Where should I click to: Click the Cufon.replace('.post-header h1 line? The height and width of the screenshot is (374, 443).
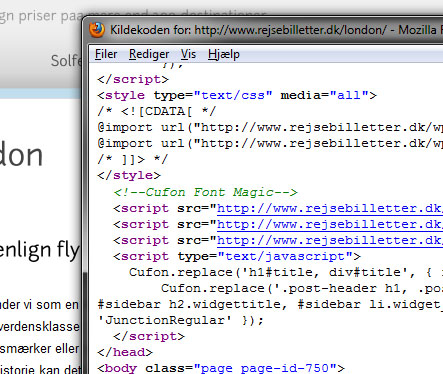(302, 289)
